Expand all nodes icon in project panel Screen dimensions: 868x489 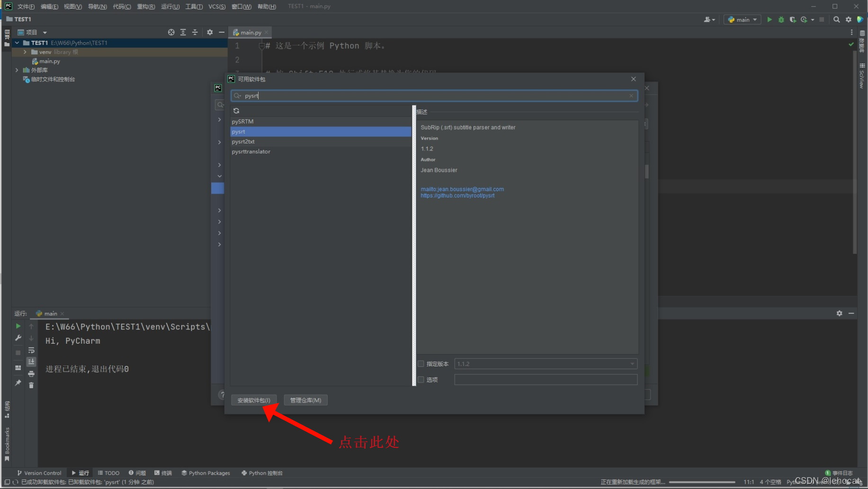click(x=183, y=32)
